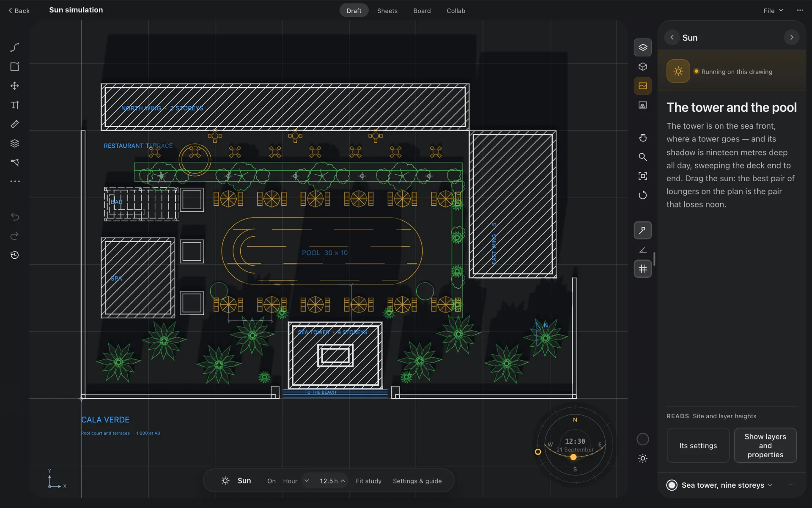Click the highlighted orange terrain panel icon
Screen dimensions: 812x508
tap(642, 86)
